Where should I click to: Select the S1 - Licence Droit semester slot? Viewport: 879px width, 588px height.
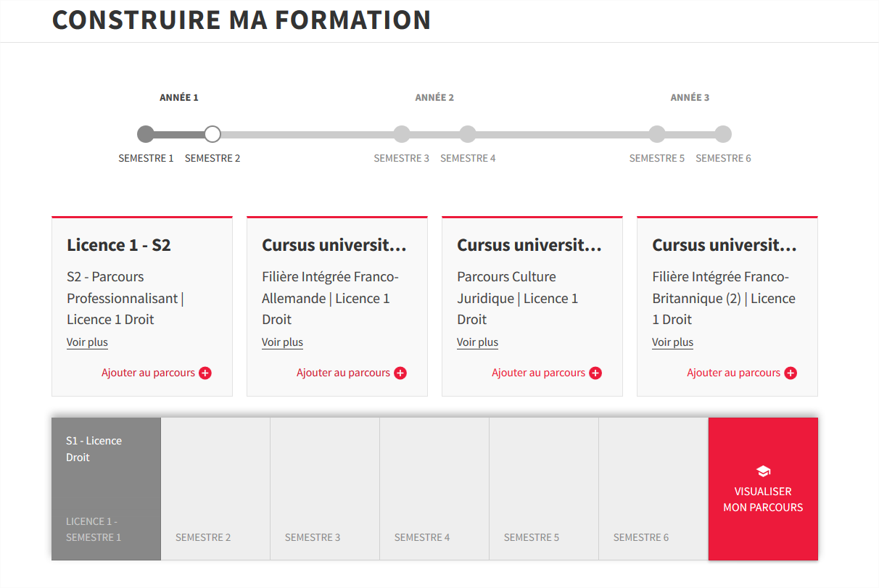point(106,489)
